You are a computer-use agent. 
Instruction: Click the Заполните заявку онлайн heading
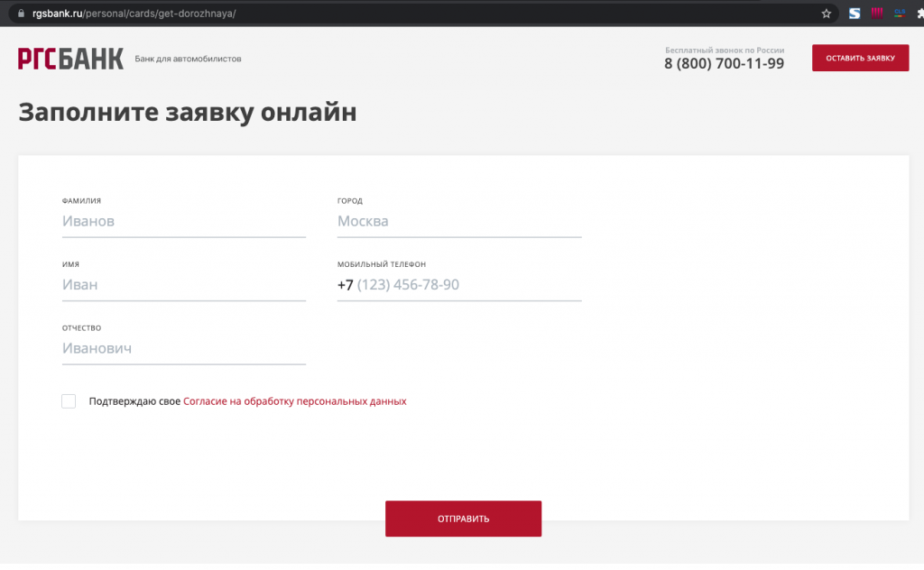[188, 112]
